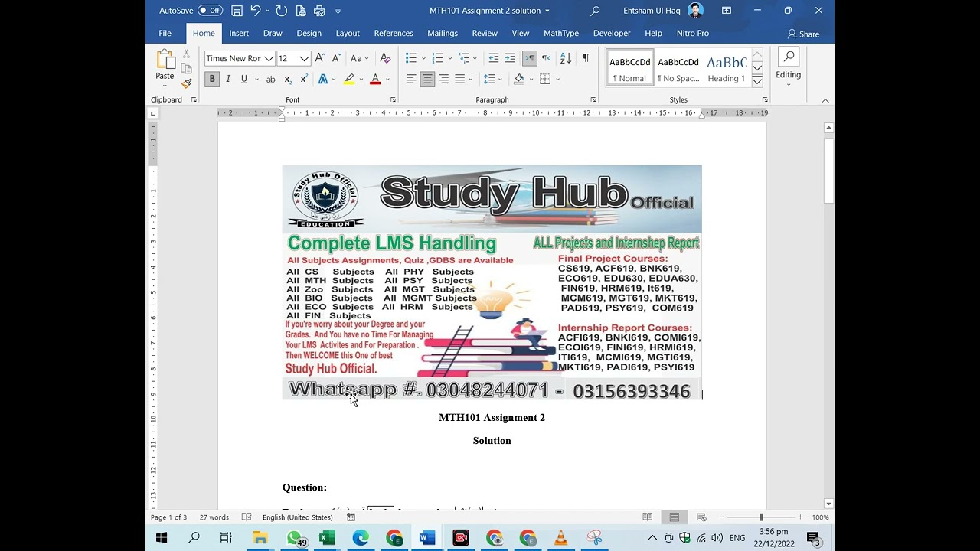
Task: Apply yellow text highlight color
Action: coord(349,80)
